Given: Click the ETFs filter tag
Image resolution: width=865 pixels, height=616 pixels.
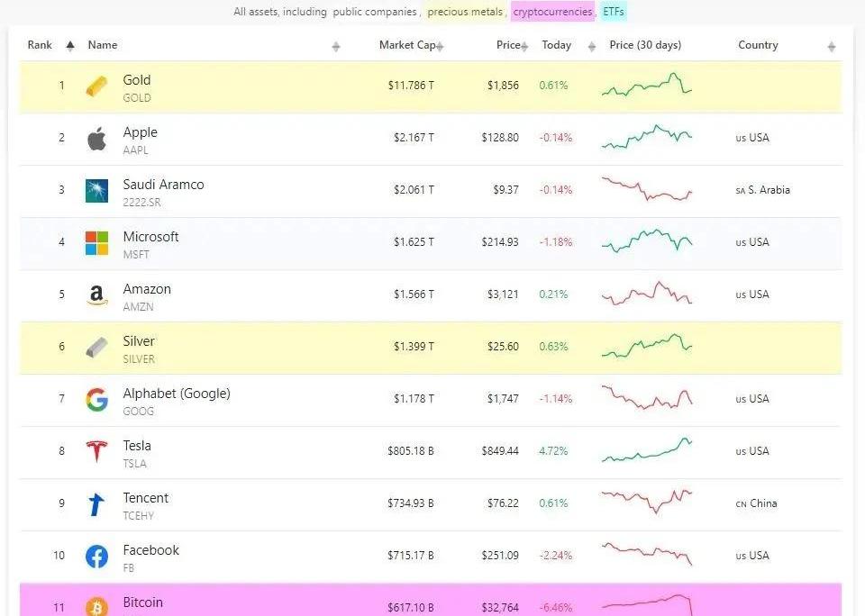Looking at the screenshot, I should tap(613, 12).
